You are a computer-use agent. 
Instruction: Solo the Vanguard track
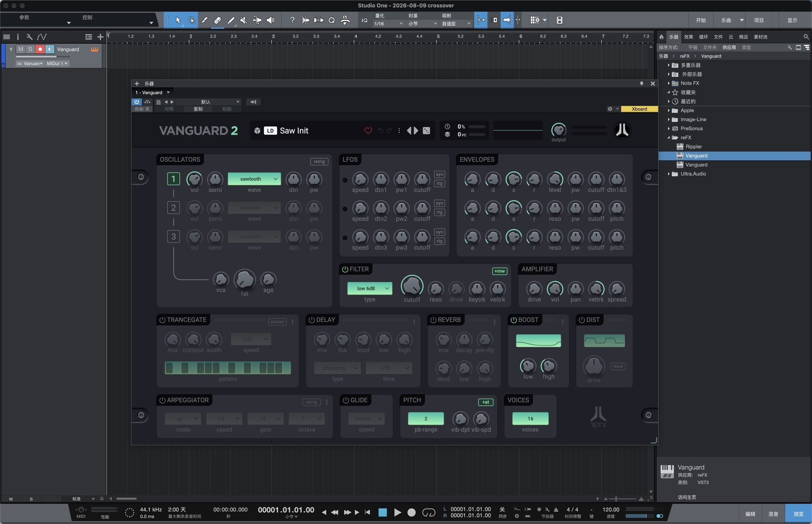click(x=30, y=49)
